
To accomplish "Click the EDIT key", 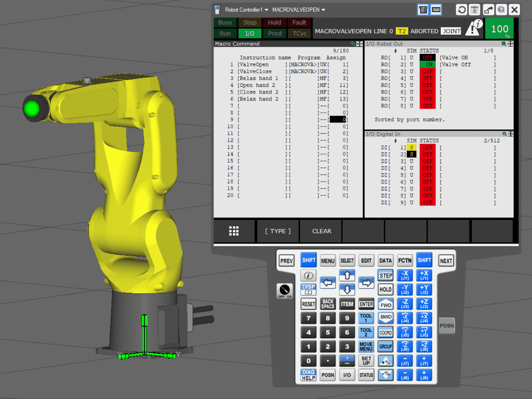I will [x=366, y=261].
